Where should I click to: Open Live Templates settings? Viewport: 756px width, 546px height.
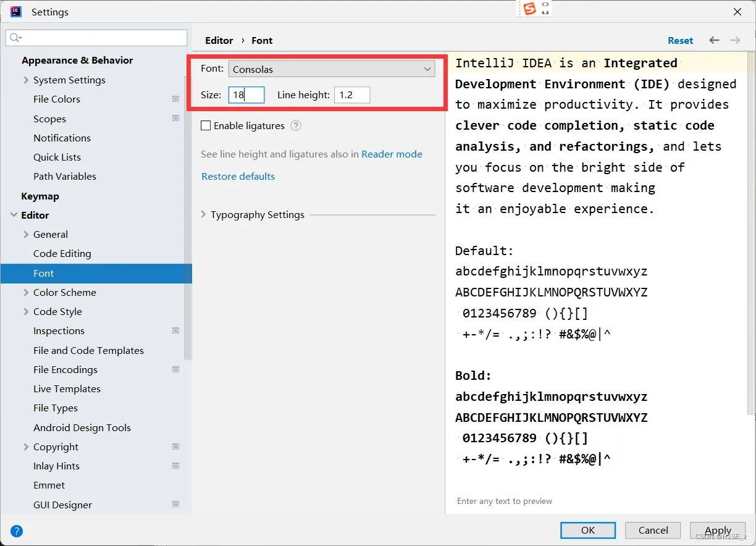pyautogui.click(x=67, y=388)
